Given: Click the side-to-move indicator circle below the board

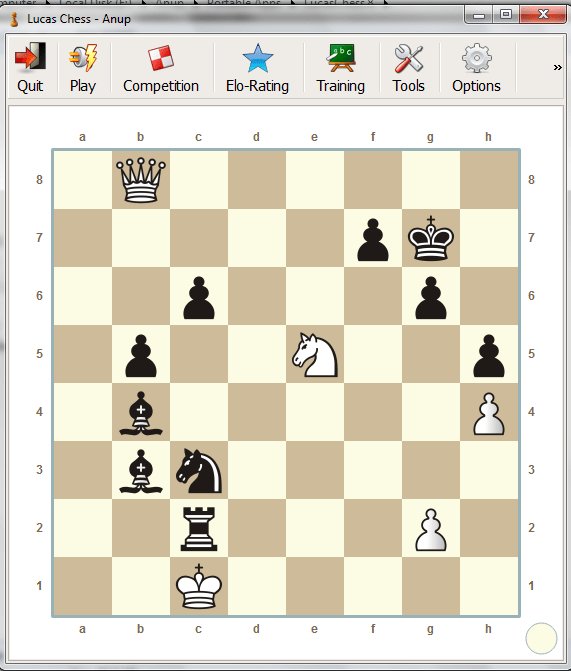Looking at the screenshot, I should pyautogui.click(x=541, y=638).
